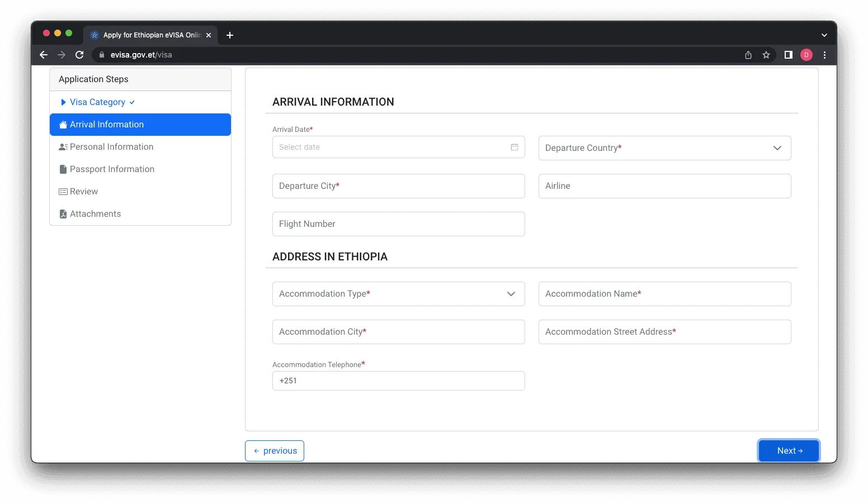Open the Personal Information step

coord(111,147)
